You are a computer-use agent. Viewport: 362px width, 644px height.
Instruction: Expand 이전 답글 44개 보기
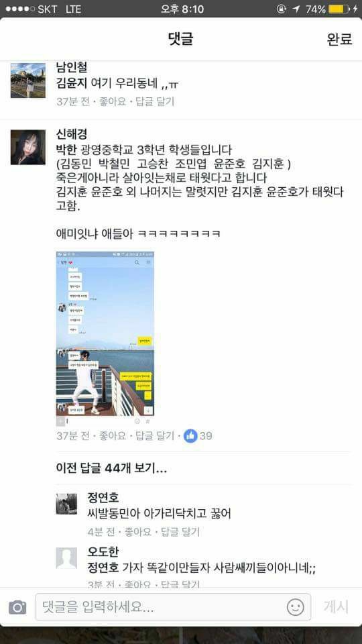point(112,468)
